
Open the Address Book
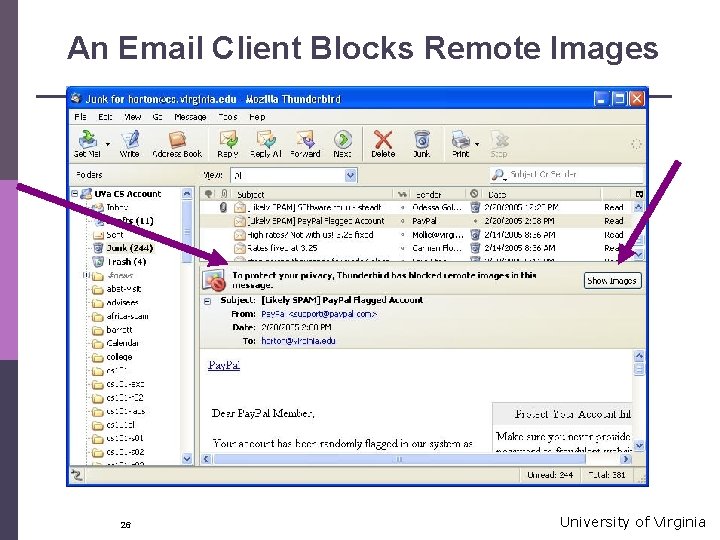(x=177, y=143)
